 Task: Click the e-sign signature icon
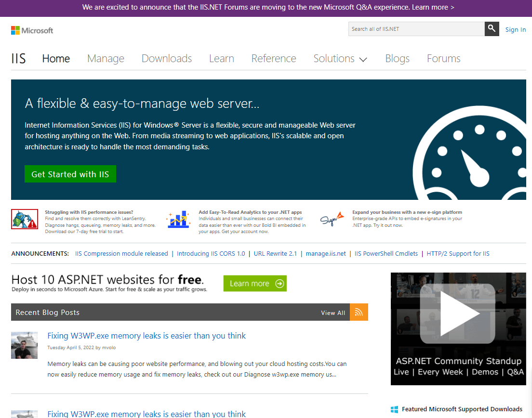332,219
